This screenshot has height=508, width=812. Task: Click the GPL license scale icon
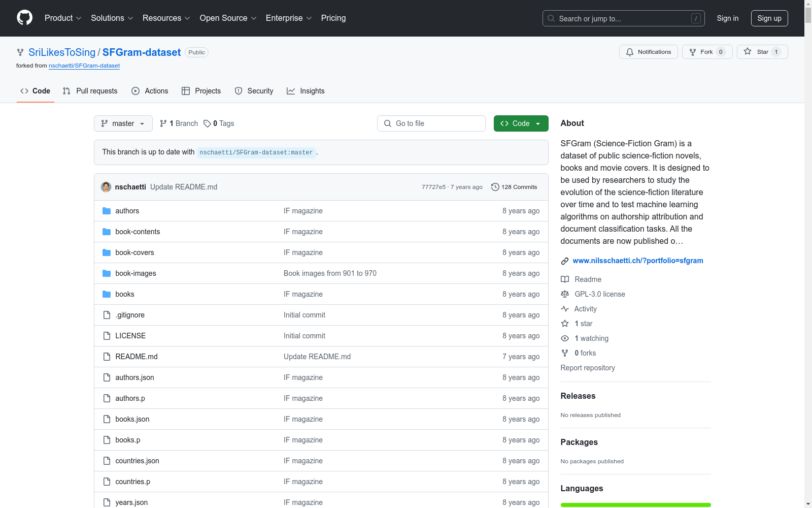tap(565, 294)
